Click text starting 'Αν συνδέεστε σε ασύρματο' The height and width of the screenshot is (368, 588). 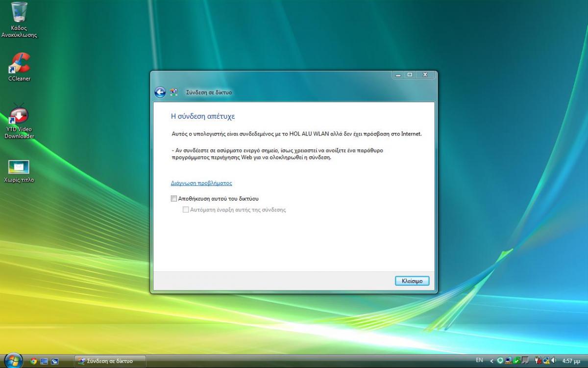point(277,154)
